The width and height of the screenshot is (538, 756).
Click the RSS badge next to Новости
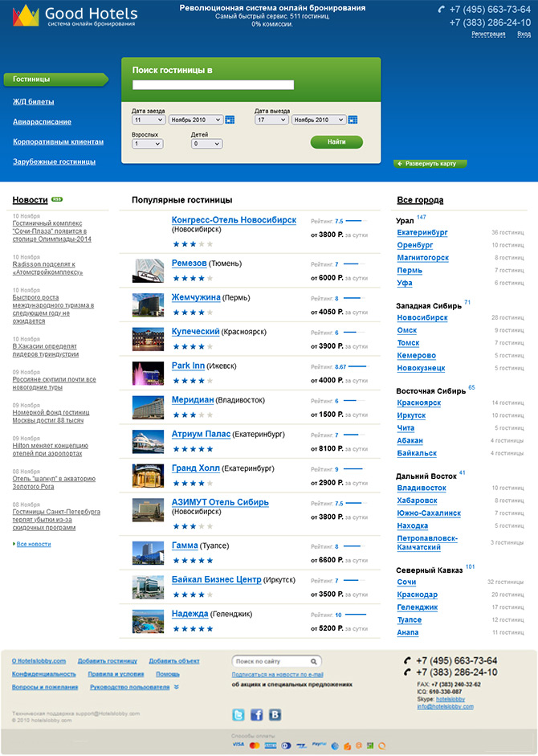(x=57, y=199)
